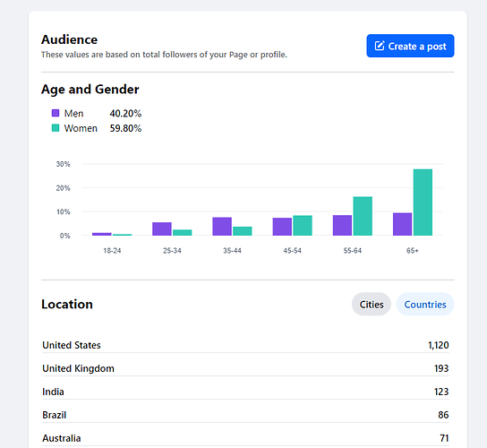
Task: Switch to the Cities tab
Action: tap(372, 304)
